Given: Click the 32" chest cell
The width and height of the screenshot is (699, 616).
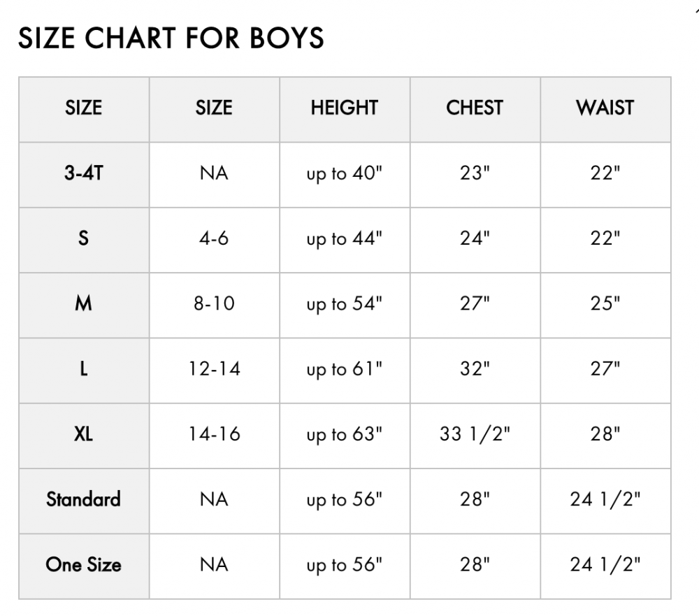Looking at the screenshot, I should click(475, 369).
